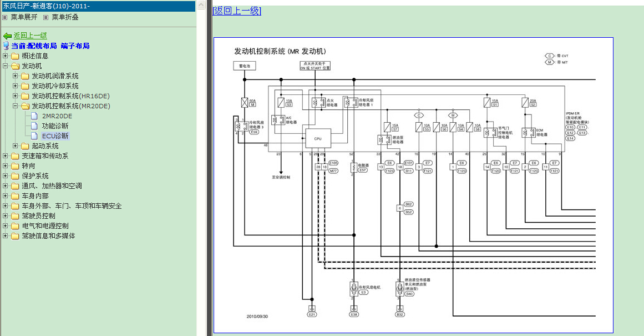
Task: Click the 起动系统 folder icon
Action: tap(25, 146)
